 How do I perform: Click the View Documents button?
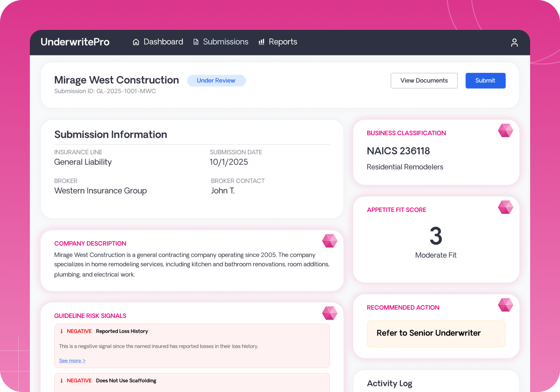click(x=424, y=80)
